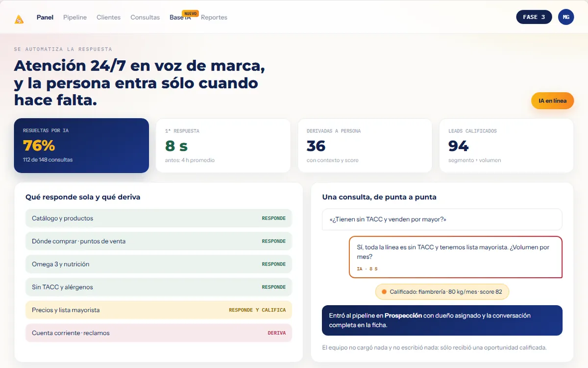Select the Catálogo y productos row
The height and width of the screenshot is (368, 588).
(x=159, y=218)
